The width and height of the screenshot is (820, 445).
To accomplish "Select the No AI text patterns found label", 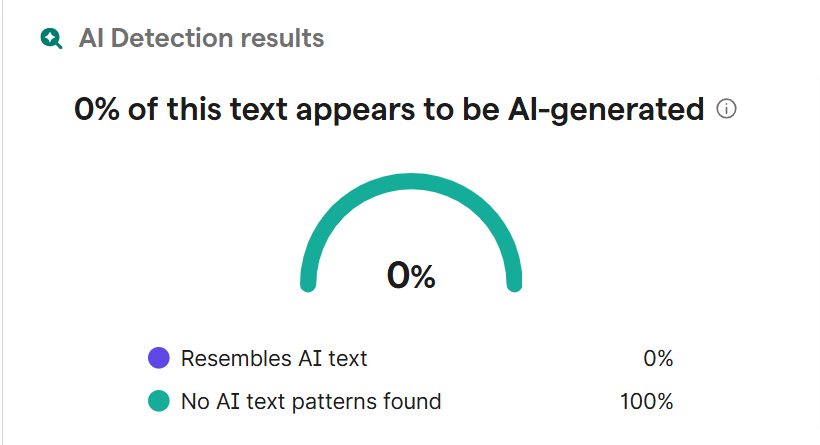I will click(311, 402).
